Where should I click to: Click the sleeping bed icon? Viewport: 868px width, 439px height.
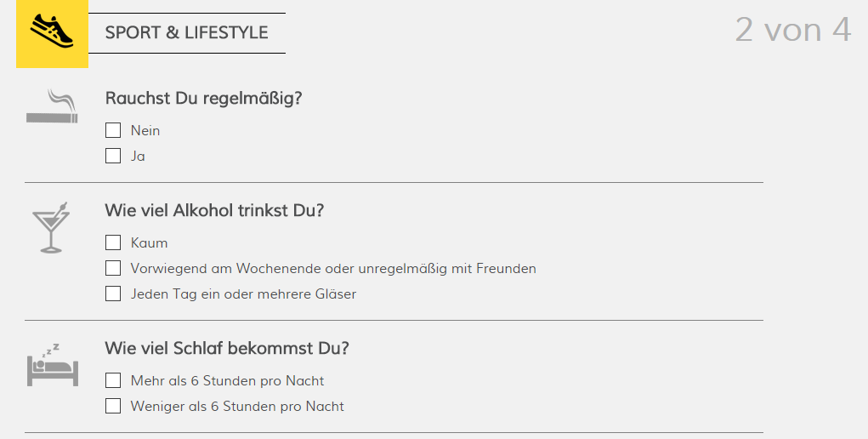pyautogui.click(x=53, y=365)
